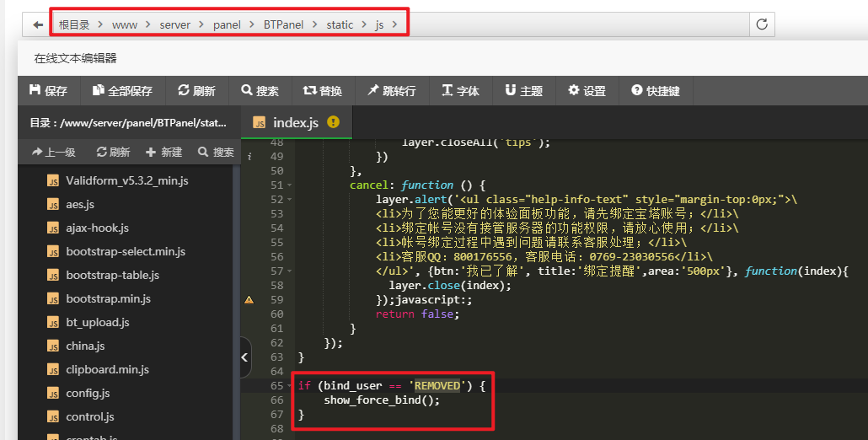
Task: Navigate to the www breadcrumb folder
Action: tap(125, 25)
